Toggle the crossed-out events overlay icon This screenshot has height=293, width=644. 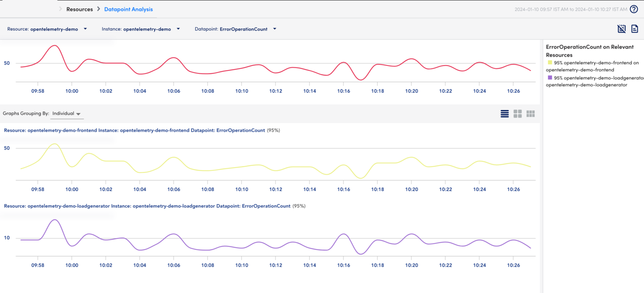621,29
